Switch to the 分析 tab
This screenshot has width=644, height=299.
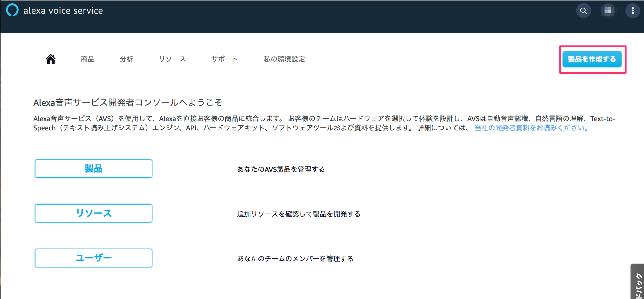point(126,59)
